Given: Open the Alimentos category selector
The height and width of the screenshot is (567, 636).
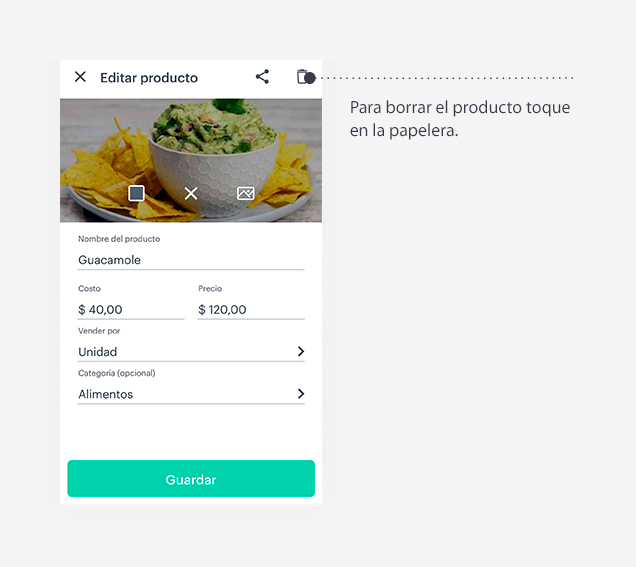Looking at the screenshot, I should point(191,394).
